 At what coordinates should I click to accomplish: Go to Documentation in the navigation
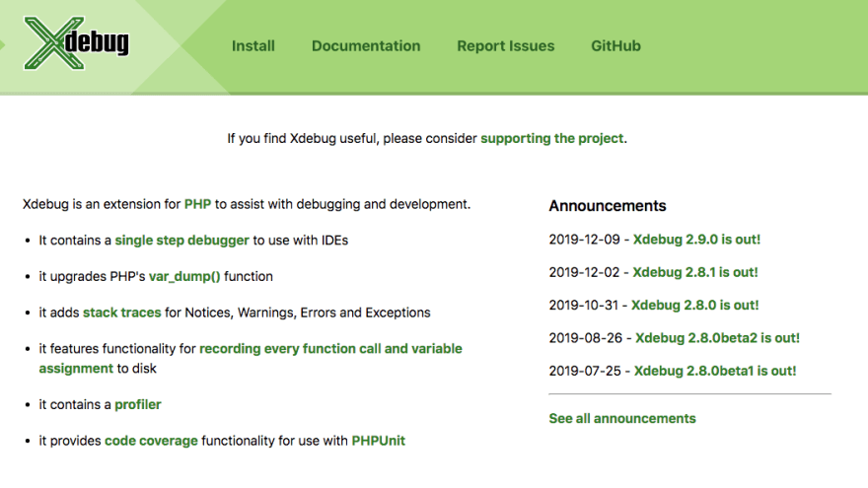pyautogui.click(x=366, y=46)
